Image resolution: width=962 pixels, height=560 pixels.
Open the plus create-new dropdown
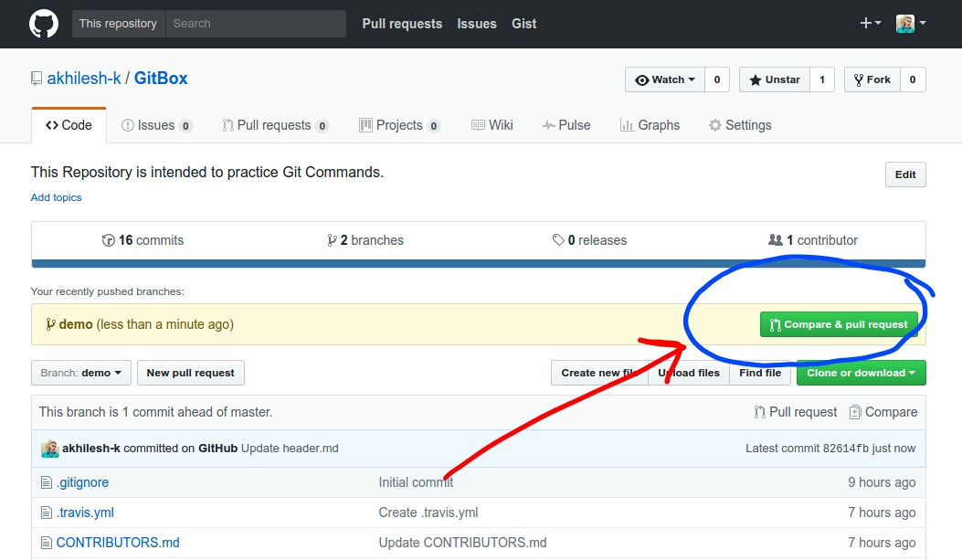pos(870,24)
